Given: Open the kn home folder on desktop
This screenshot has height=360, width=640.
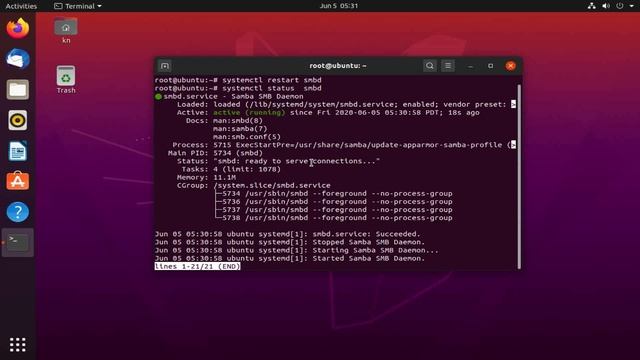Looking at the screenshot, I should 66,30.
